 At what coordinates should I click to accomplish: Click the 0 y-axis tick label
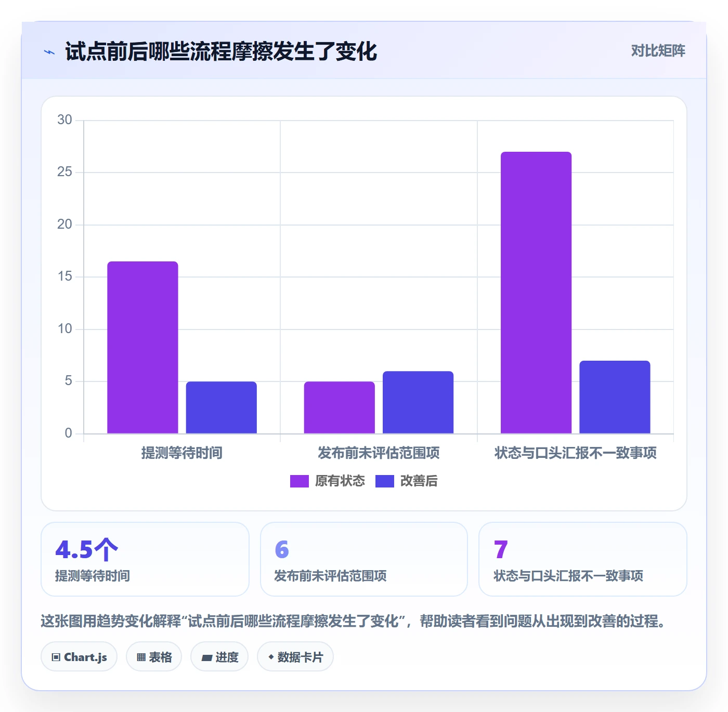[x=68, y=433]
